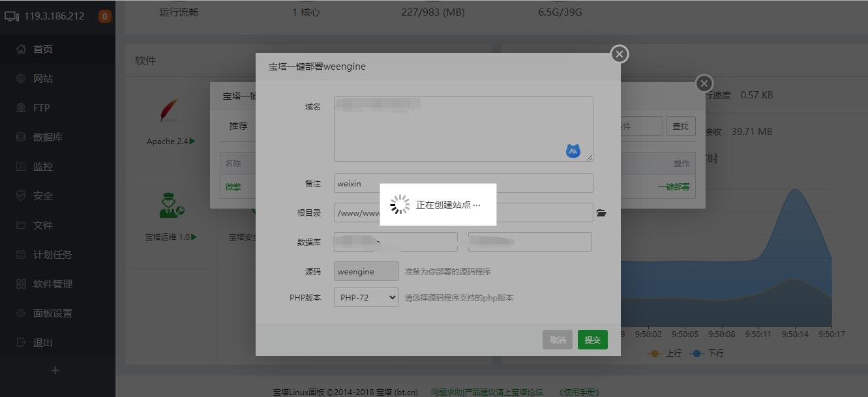
Task: Click the 227/983 (MB) memory value
Action: (x=433, y=12)
